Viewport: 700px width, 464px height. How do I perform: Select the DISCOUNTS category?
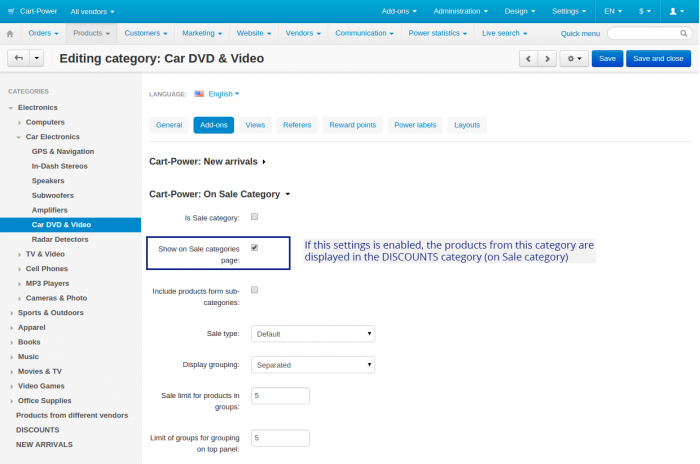pyautogui.click(x=38, y=430)
